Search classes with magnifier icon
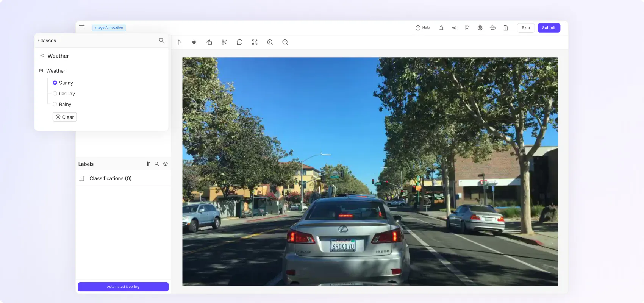Image resolution: width=644 pixels, height=303 pixels. click(161, 40)
